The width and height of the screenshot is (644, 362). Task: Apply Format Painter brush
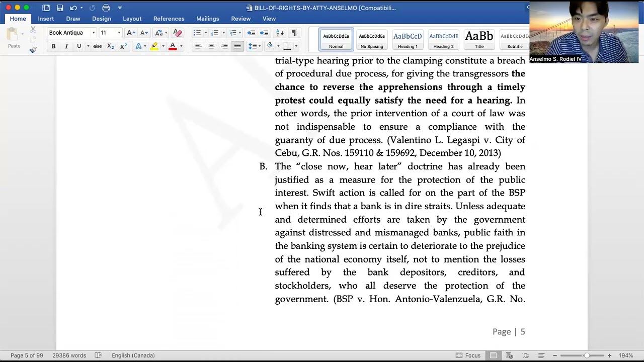(33, 50)
